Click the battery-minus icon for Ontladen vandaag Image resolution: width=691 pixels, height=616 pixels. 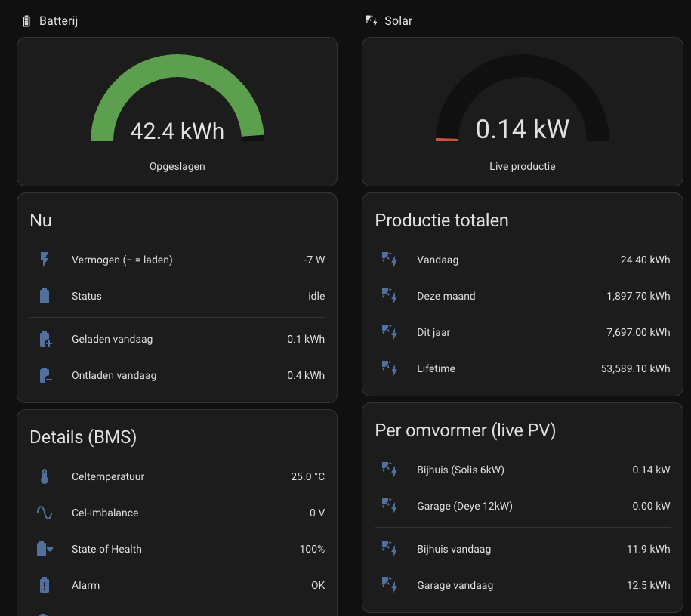(45, 375)
